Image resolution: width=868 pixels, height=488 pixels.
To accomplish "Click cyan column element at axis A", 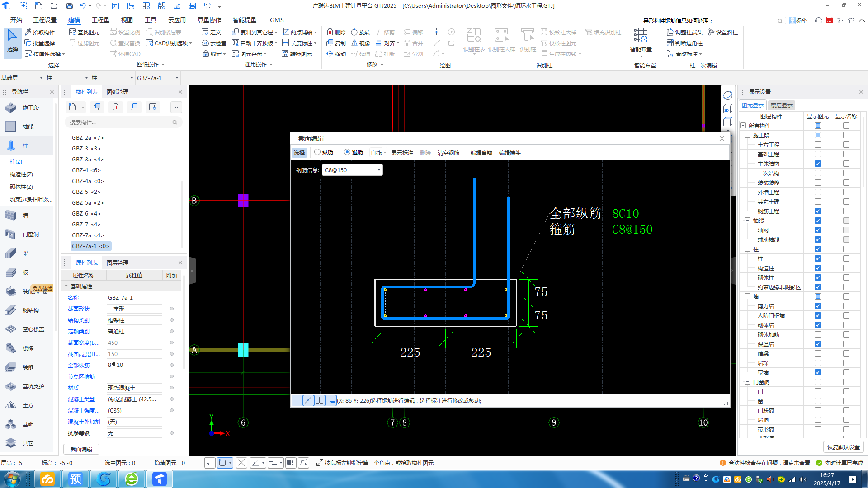I will tap(243, 350).
